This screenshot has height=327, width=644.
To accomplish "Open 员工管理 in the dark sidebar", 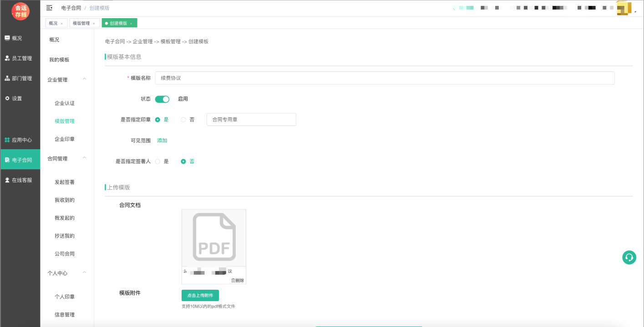I will click(x=21, y=58).
